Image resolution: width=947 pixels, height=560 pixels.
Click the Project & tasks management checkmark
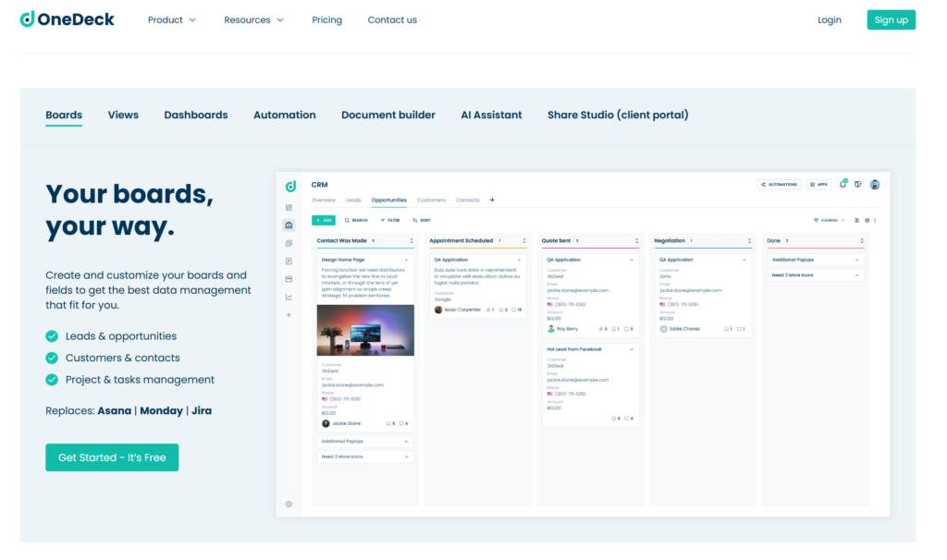click(52, 380)
